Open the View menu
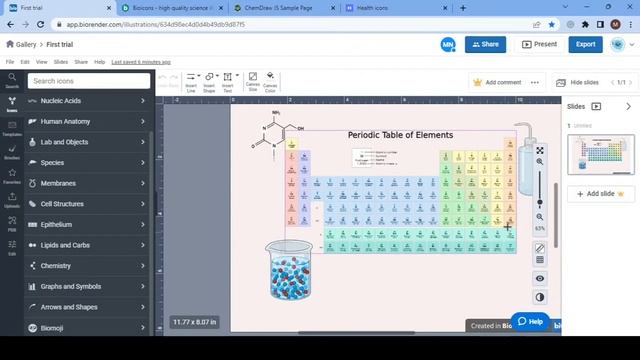This screenshot has width=640, height=360. (x=42, y=62)
